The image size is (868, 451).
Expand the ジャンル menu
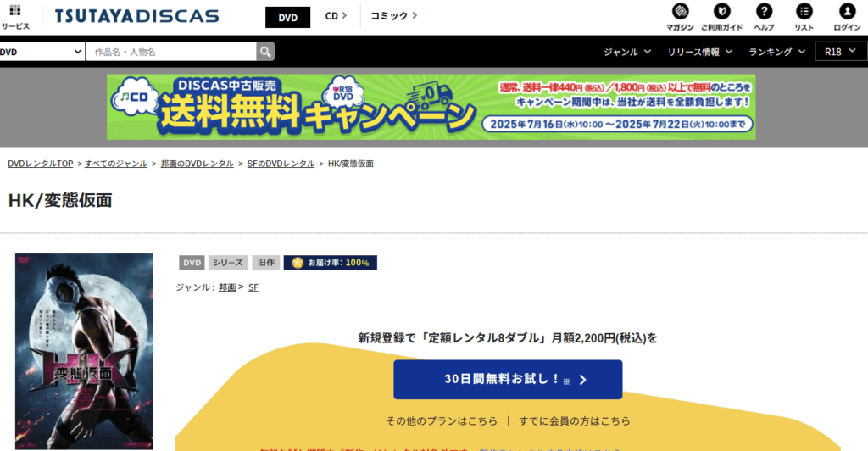click(x=627, y=52)
